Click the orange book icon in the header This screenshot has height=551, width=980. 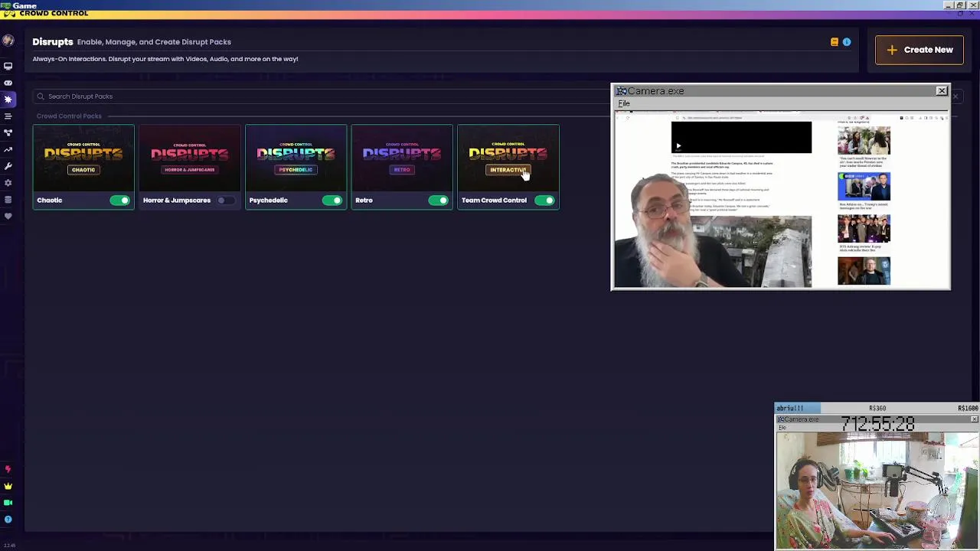coord(835,42)
